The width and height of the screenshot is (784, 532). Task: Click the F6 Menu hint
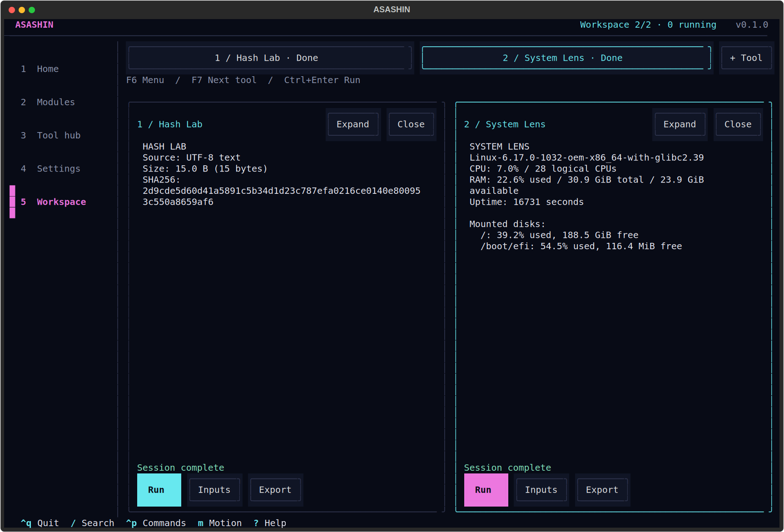click(x=145, y=80)
